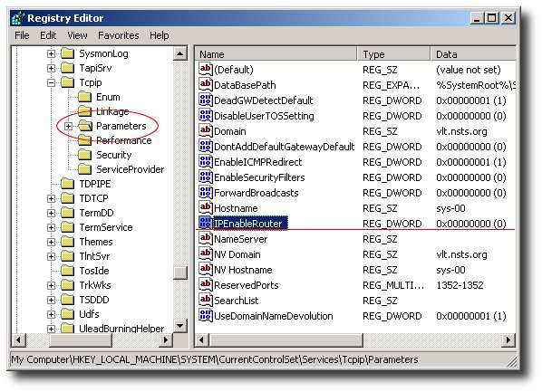542x392 pixels.
Task: Click the DataBasePath string value icon
Action: 206,84
